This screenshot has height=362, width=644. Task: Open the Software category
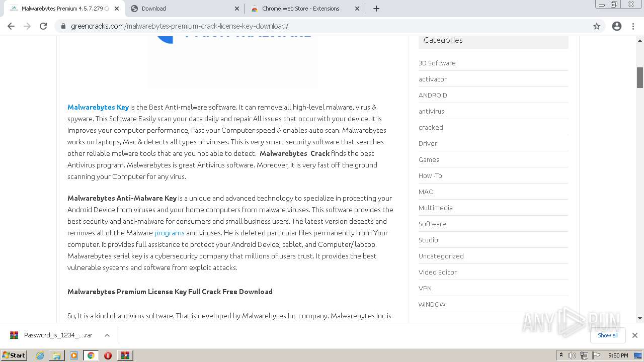tap(432, 224)
